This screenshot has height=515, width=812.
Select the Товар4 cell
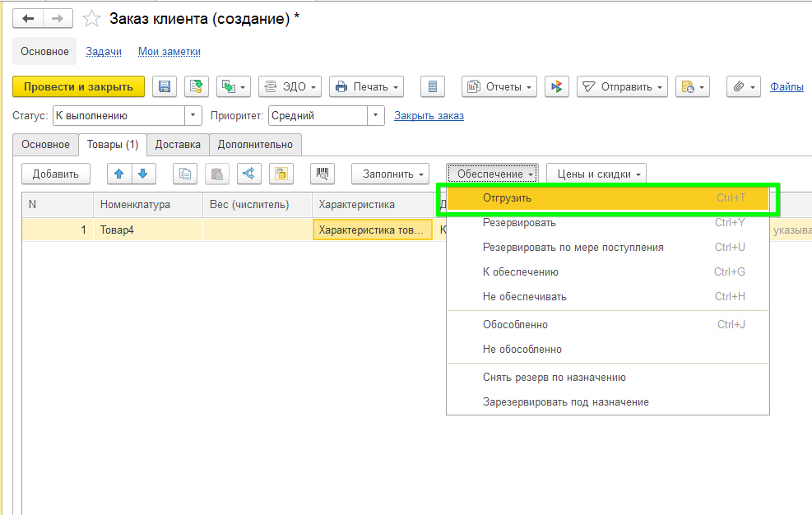coord(148,230)
